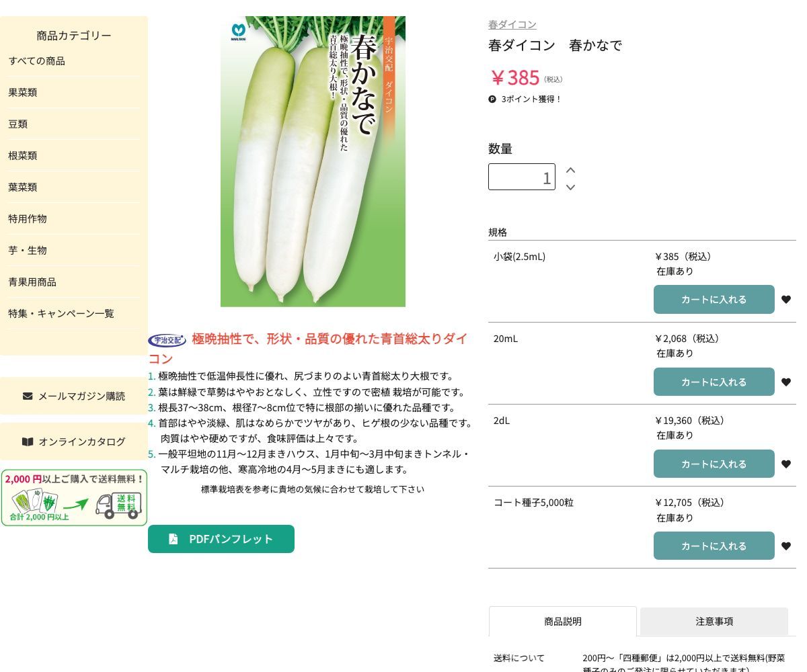Click the P points icon next to 3ポイント獲得
Image resolution: width=807 pixels, height=672 pixels.
492,99
